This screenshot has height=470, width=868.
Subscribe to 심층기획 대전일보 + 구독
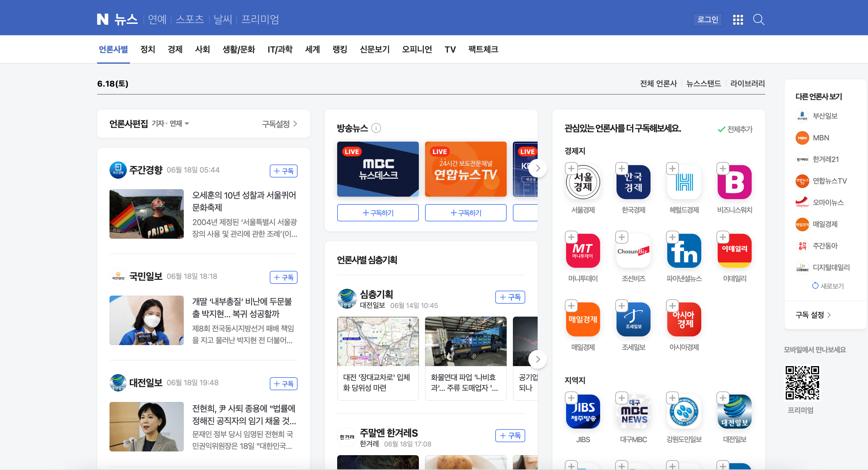tap(510, 297)
